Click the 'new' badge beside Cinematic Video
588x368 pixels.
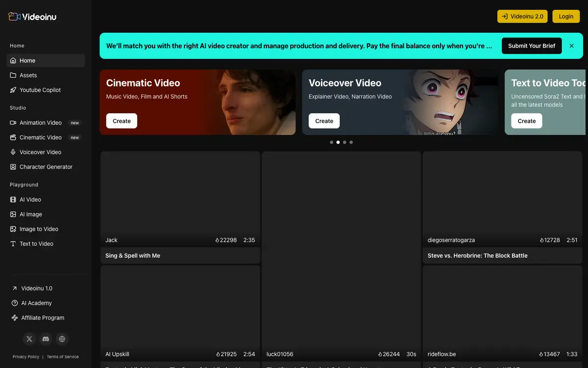74,137
